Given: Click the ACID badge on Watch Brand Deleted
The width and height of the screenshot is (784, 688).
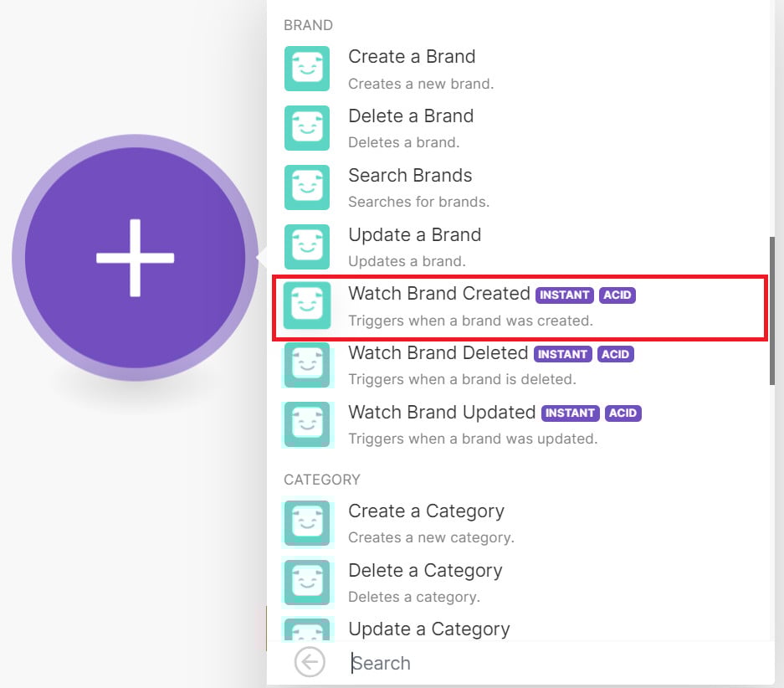Looking at the screenshot, I should click(616, 354).
